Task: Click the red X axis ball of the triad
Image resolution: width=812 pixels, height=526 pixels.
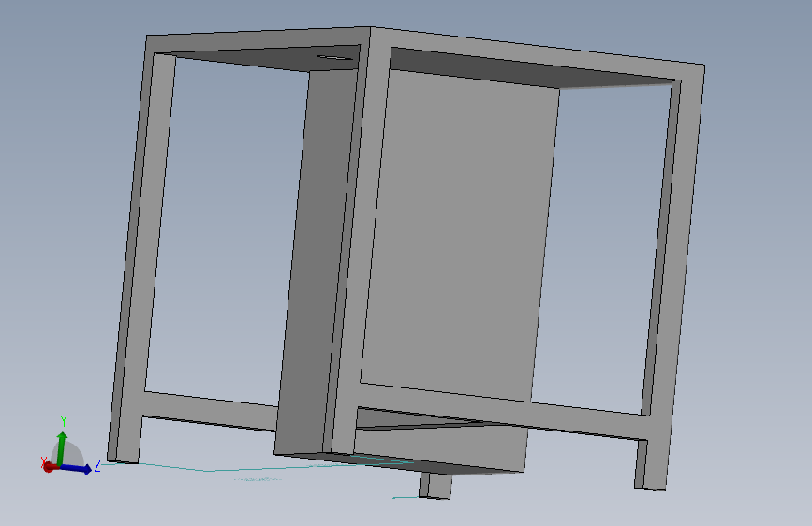Action: coord(49,467)
